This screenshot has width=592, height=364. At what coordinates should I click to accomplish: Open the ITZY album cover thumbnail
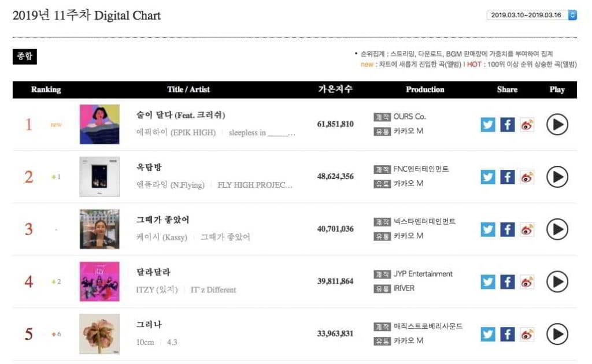click(x=99, y=281)
